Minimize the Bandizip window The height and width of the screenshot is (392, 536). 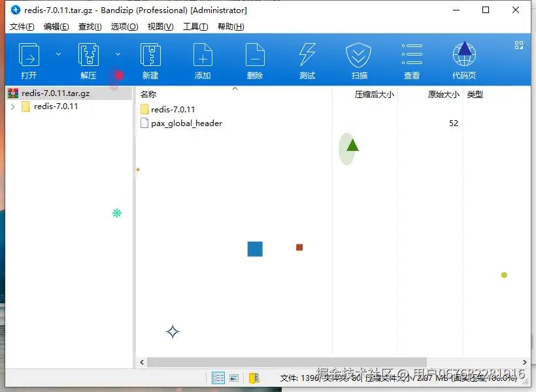[x=456, y=10]
